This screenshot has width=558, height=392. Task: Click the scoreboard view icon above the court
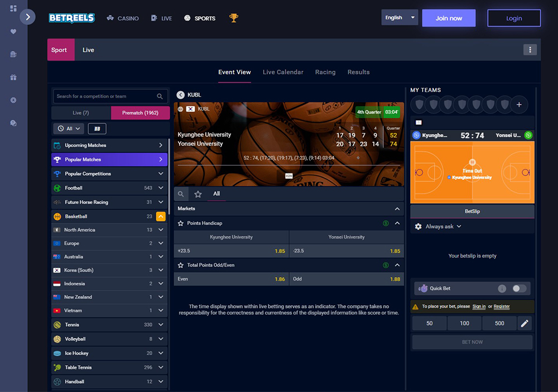419,123
